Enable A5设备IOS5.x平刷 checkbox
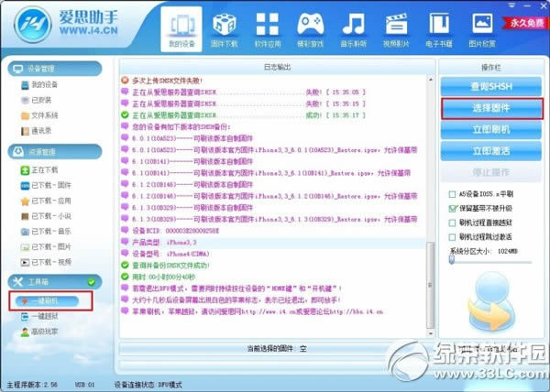550x392 pixels. click(x=453, y=194)
